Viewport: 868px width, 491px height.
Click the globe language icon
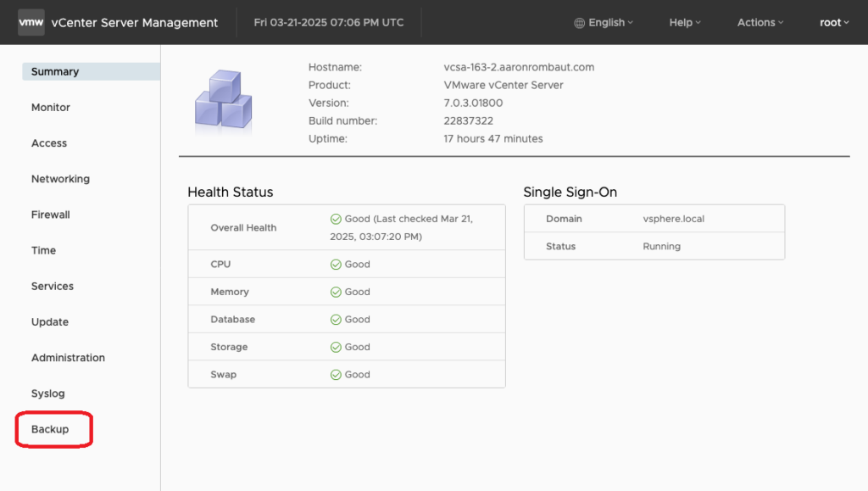tap(580, 23)
